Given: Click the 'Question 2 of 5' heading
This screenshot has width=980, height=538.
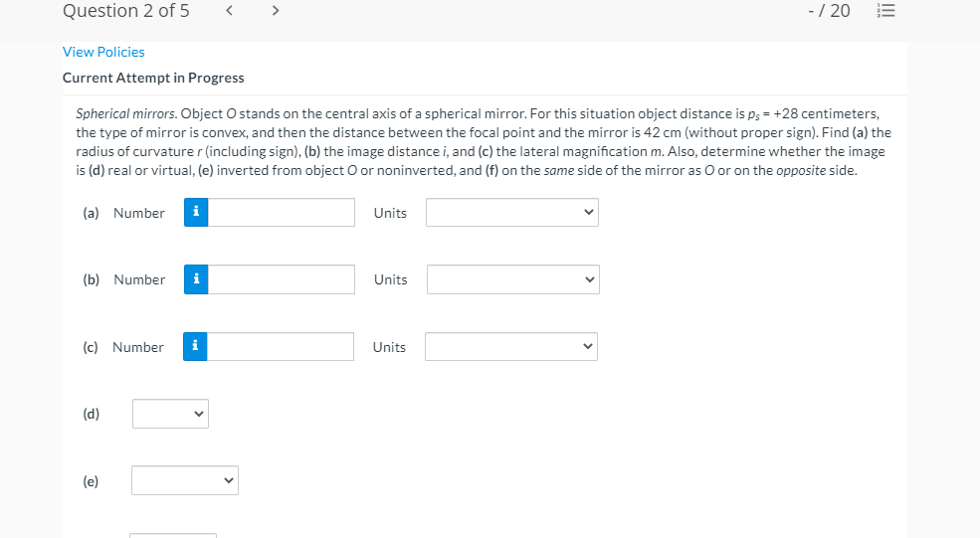Looking at the screenshot, I should pyautogui.click(x=125, y=11).
